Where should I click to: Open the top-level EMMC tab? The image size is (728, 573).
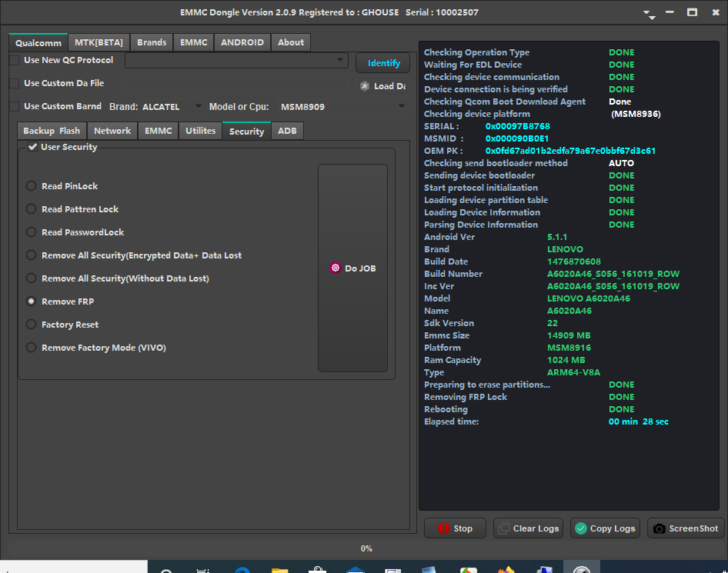pos(194,42)
